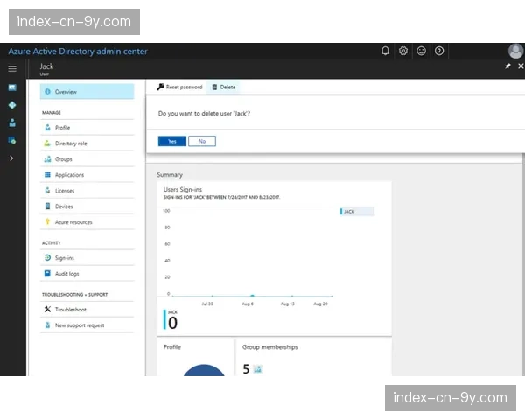Open Licenses menu item

tap(87, 191)
